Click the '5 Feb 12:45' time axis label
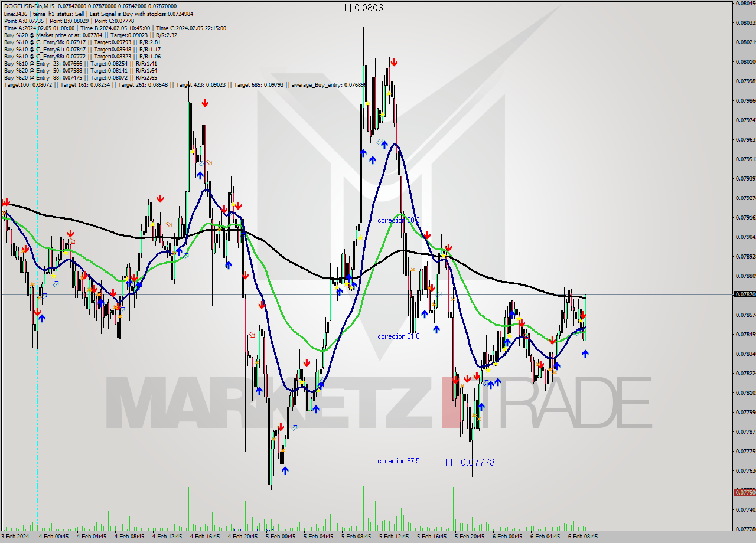The image size is (756, 543). (x=394, y=537)
